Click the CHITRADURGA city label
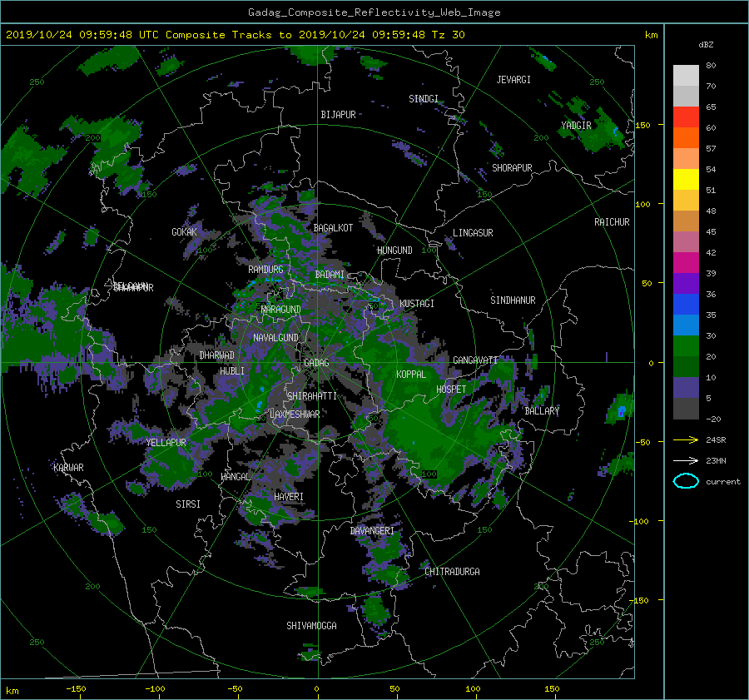 [452, 572]
